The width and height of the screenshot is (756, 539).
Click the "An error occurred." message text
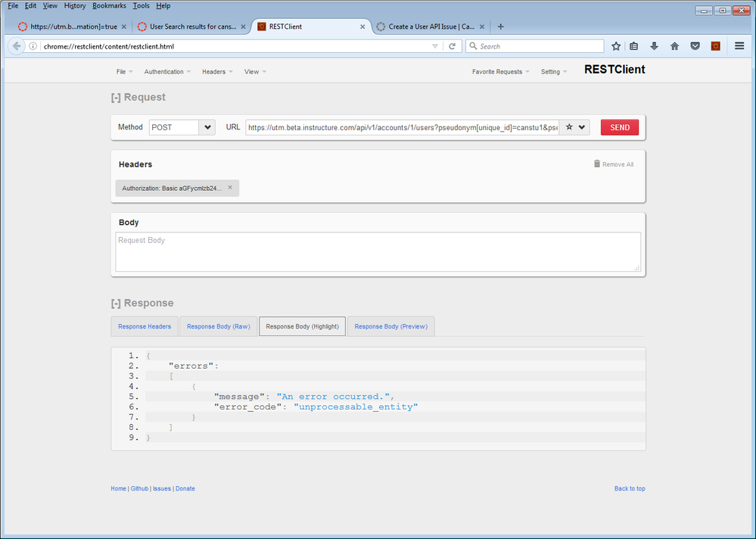(x=333, y=397)
